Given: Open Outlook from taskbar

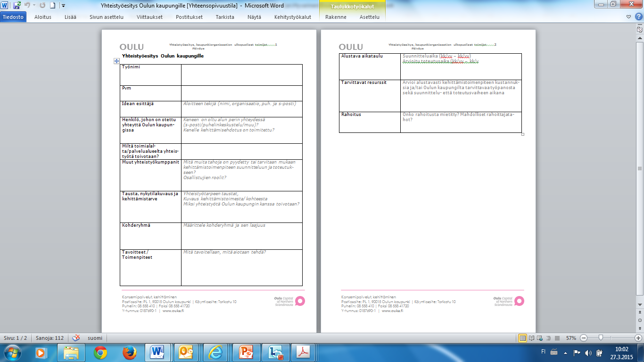Looking at the screenshot, I should [187, 353].
